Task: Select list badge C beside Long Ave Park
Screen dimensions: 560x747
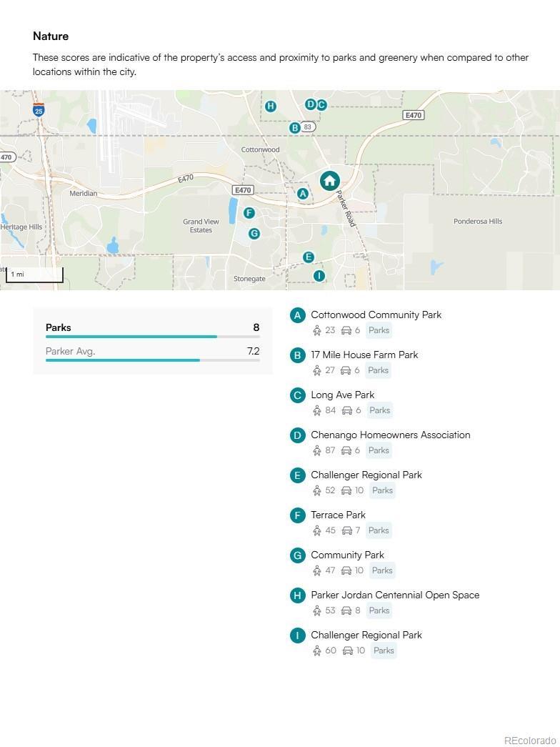Action: tap(298, 395)
